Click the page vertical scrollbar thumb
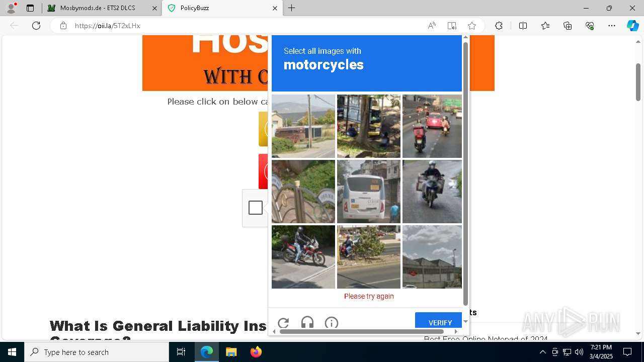644x362 pixels. [638, 82]
